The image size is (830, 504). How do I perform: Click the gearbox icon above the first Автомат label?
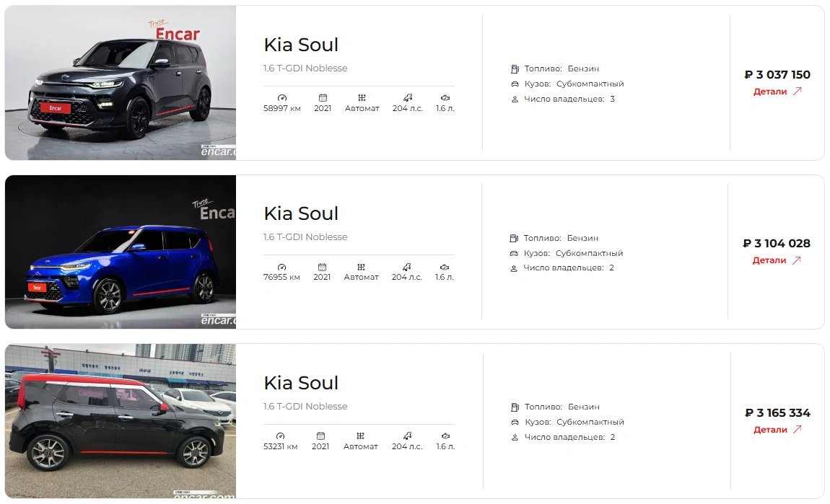[x=361, y=97]
